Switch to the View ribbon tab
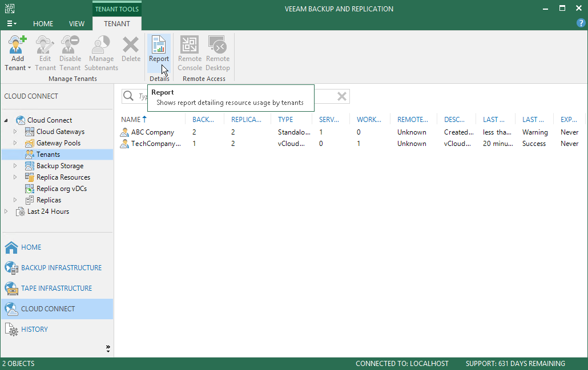588x370 pixels. point(76,23)
